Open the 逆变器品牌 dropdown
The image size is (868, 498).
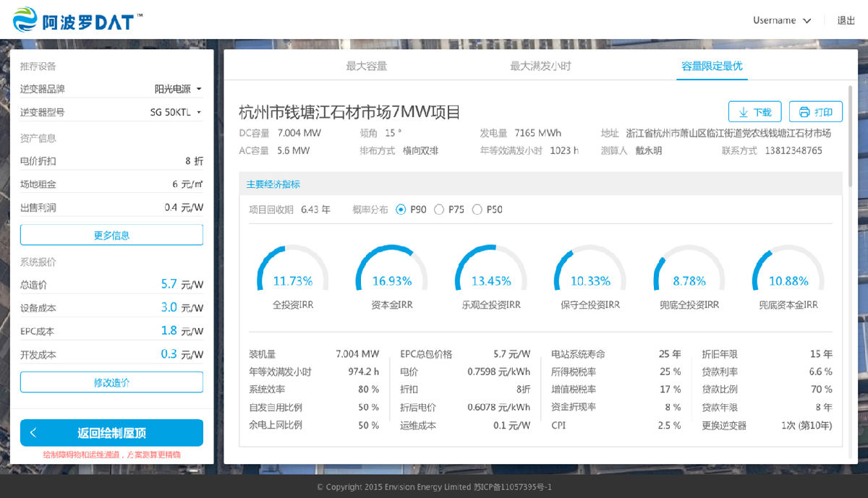point(178,89)
